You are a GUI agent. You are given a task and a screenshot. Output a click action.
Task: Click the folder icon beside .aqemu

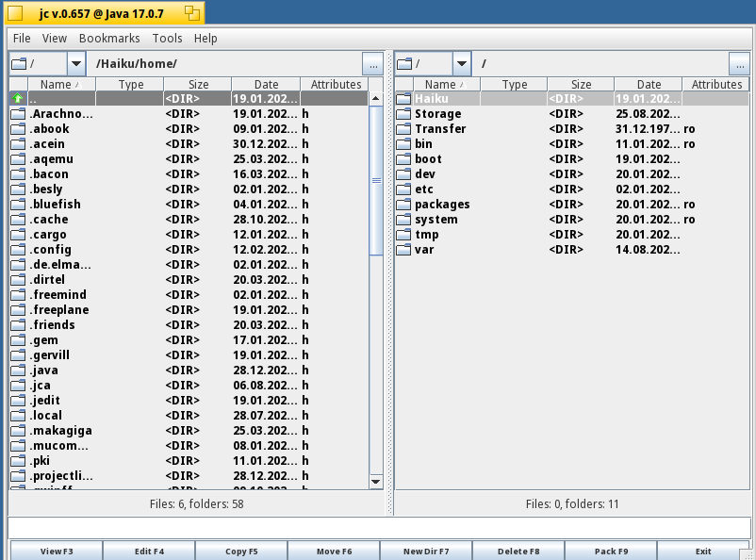[x=18, y=159]
